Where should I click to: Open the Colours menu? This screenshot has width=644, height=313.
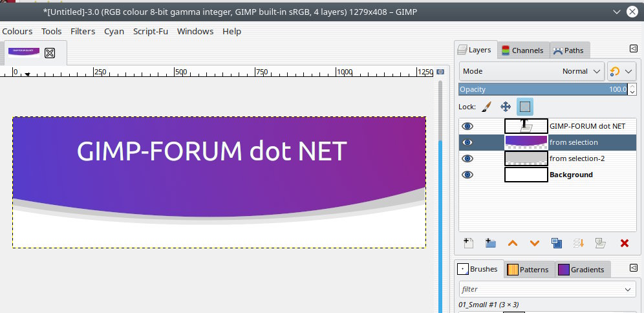coord(17,31)
